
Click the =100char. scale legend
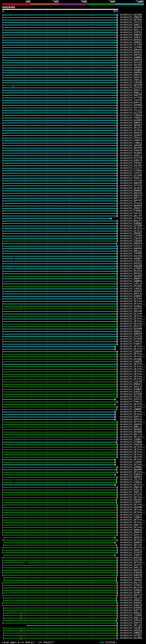click(x=108, y=642)
